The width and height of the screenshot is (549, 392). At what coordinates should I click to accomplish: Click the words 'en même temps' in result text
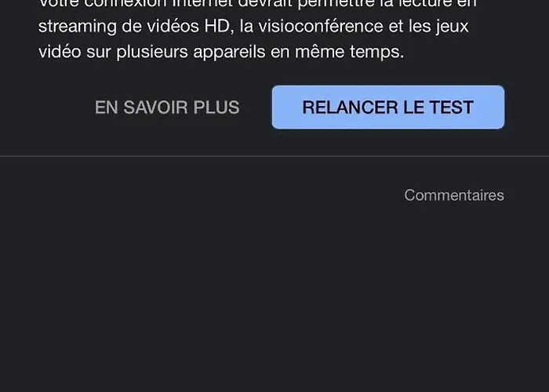pos(337,52)
